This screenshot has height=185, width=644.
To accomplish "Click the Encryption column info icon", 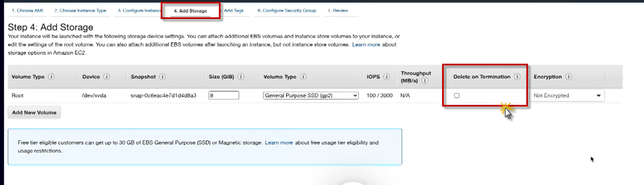I will point(568,77).
